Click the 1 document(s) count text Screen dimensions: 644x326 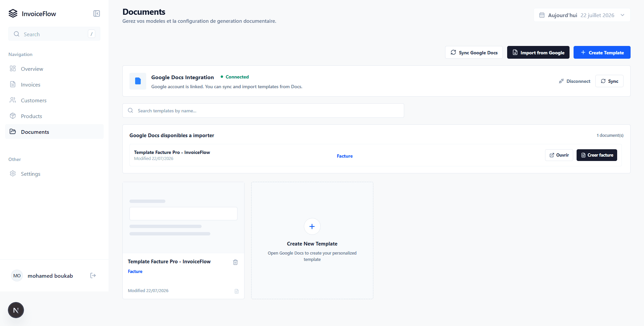pos(610,135)
